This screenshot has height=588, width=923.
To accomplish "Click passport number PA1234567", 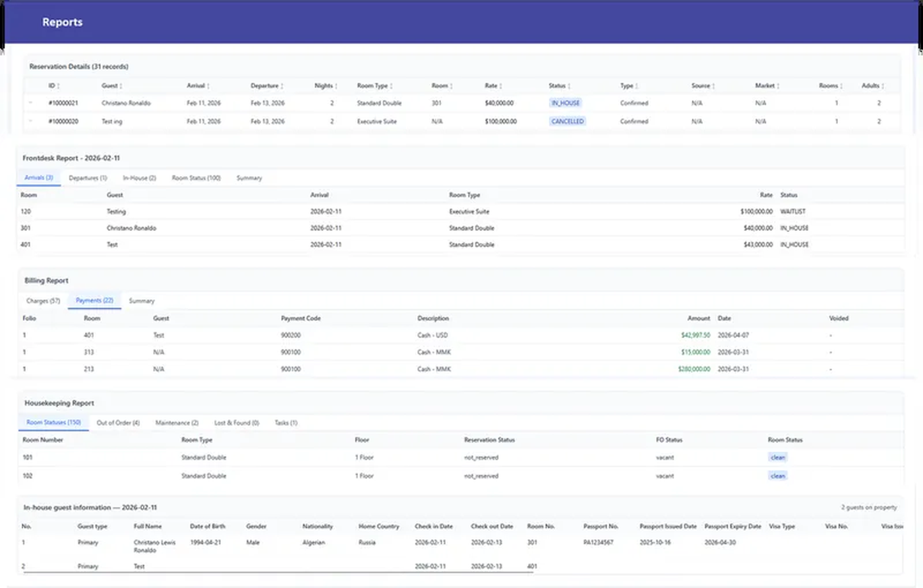I will [x=599, y=543].
